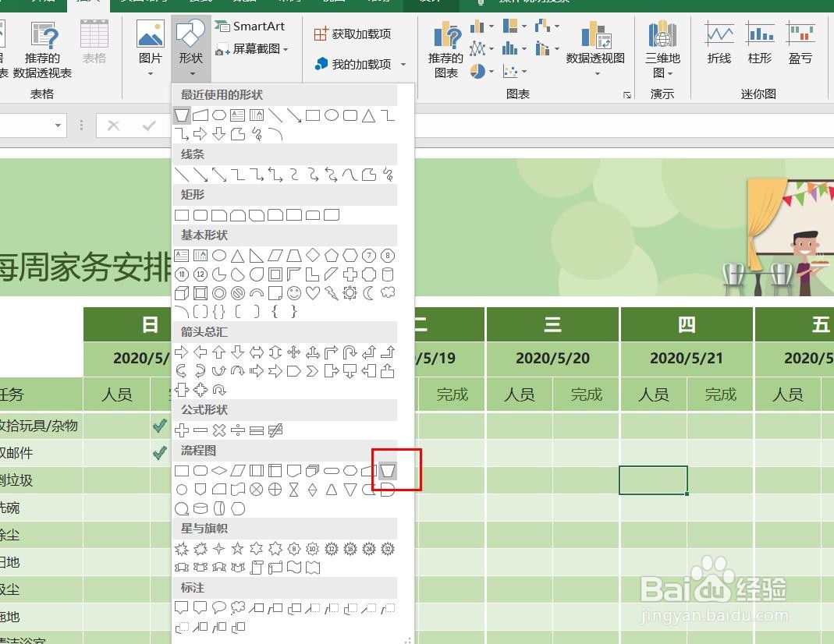Open 我的加载项 dropdown arrow
The width and height of the screenshot is (834, 644).
click(x=403, y=64)
